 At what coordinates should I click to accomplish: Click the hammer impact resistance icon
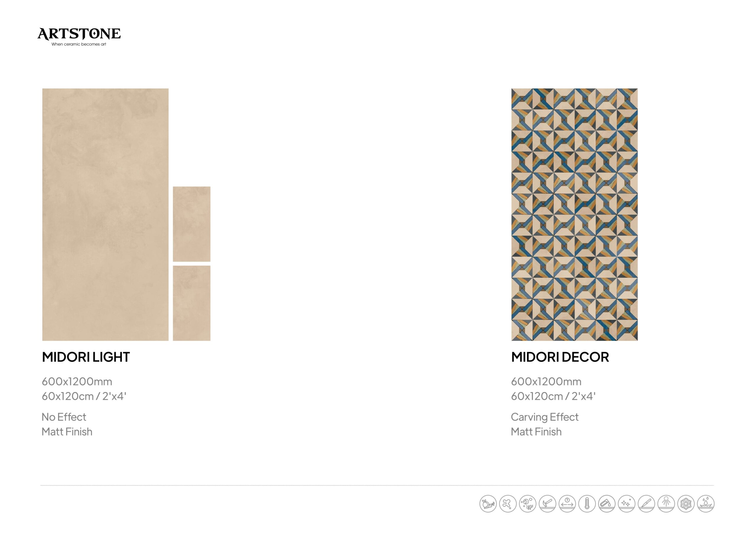click(547, 503)
